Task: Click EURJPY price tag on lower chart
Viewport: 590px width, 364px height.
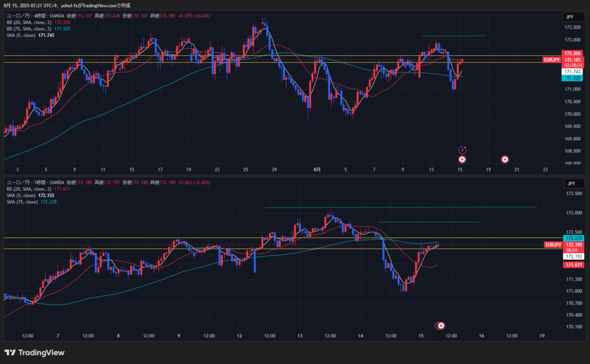Action: point(553,245)
